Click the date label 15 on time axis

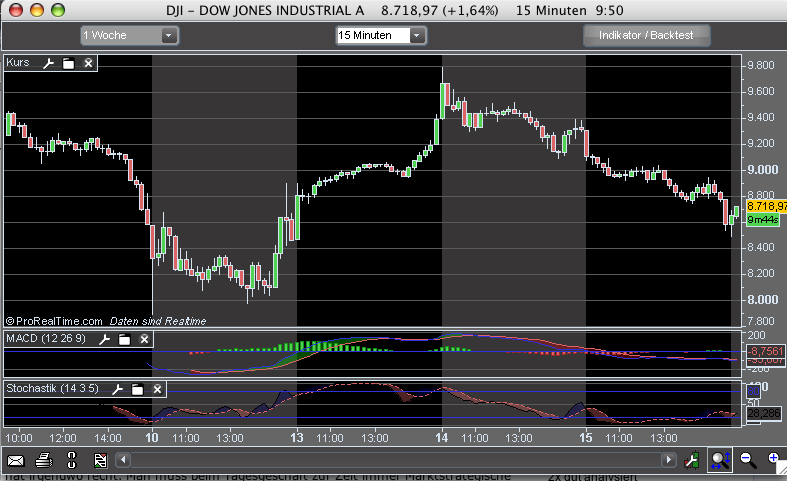tap(586, 438)
